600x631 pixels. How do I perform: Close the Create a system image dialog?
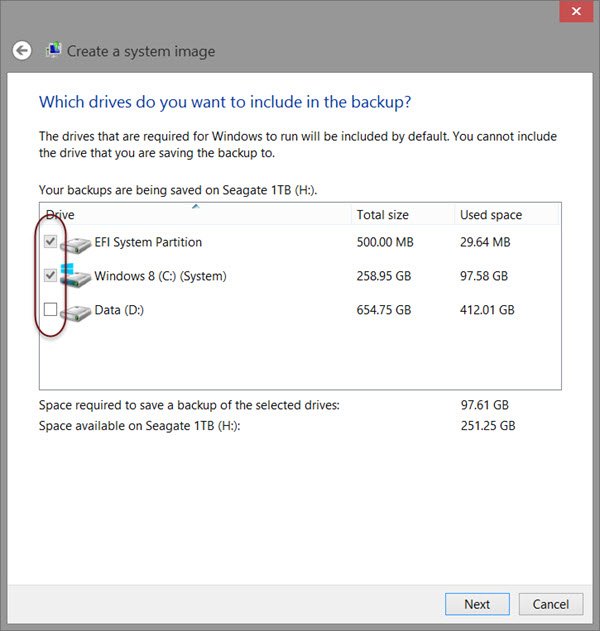(x=576, y=11)
